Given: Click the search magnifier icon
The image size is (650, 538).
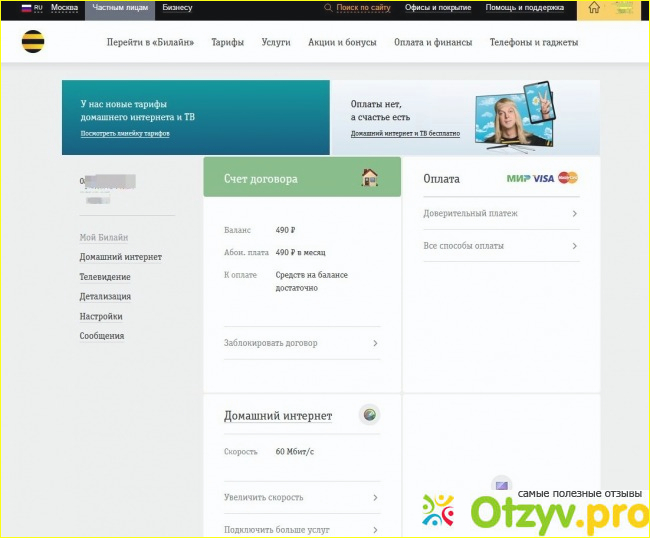Looking at the screenshot, I should (x=329, y=8).
